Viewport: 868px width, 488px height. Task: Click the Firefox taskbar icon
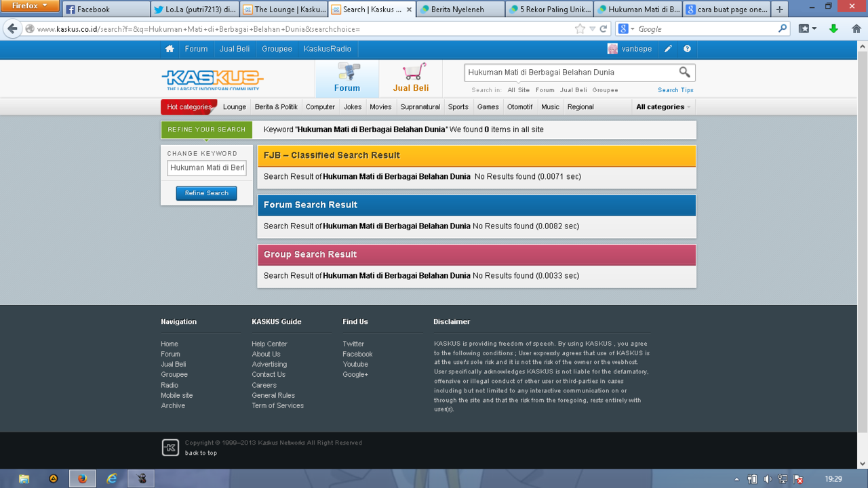coord(82,479)
